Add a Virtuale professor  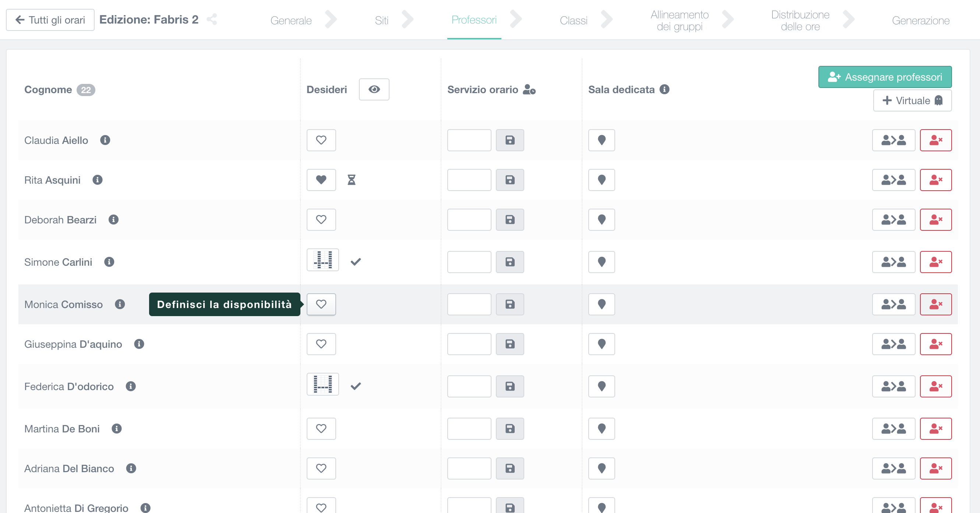[912, 101]
